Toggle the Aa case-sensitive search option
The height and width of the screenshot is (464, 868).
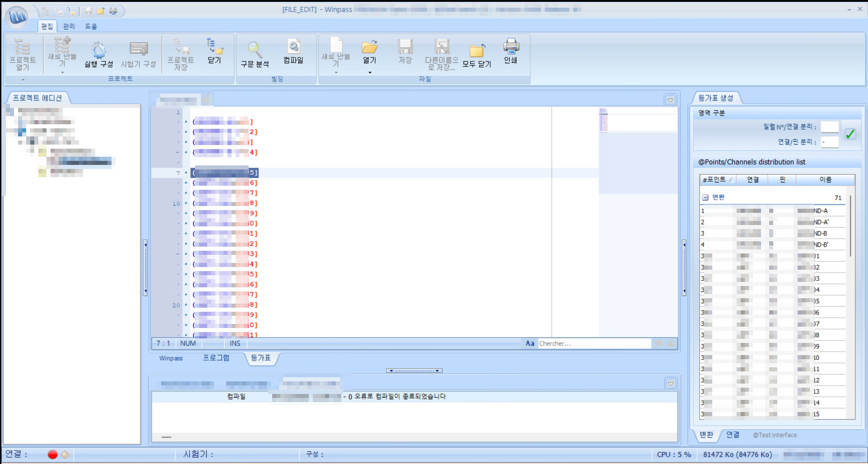pyautogui.click(x=530, y=343)
